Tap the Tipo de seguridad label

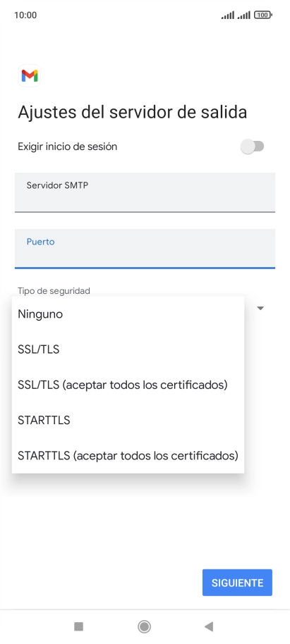coord(54,291)
